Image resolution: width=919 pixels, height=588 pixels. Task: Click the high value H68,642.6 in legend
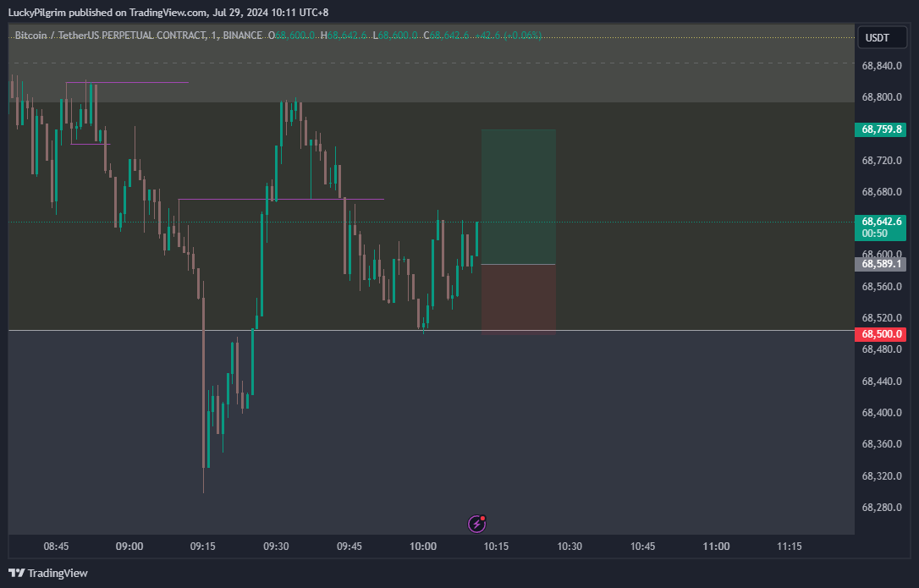(344, 36)
